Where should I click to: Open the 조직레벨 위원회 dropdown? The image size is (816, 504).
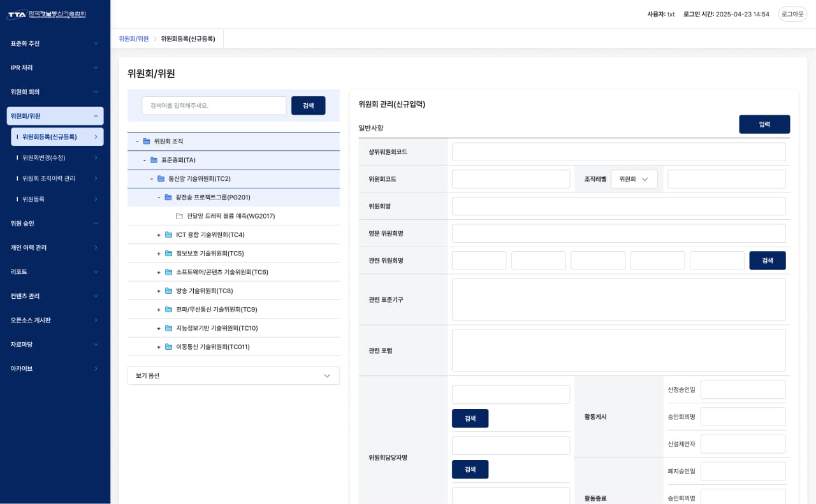pyautogui.click(x=634, y=179)
